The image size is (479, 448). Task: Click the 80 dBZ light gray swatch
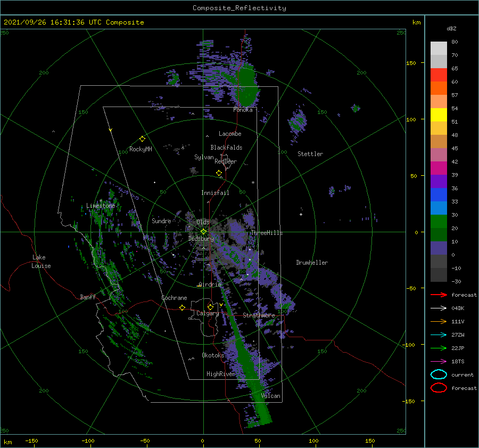click(439, 48)
